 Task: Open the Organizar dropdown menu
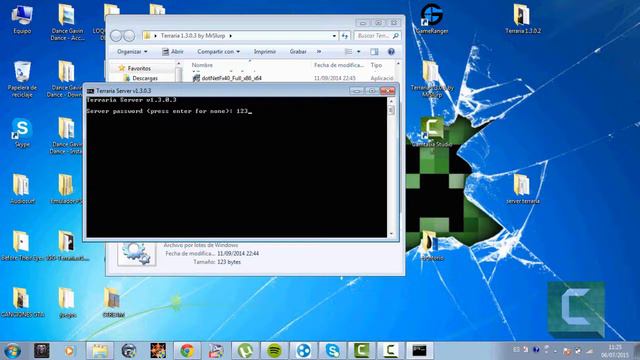[132, 52]
